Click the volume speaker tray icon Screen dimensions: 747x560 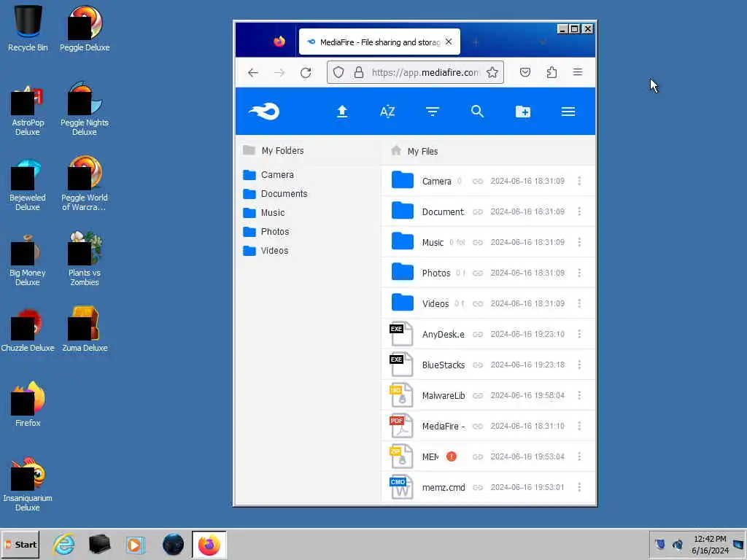point(677,544)
